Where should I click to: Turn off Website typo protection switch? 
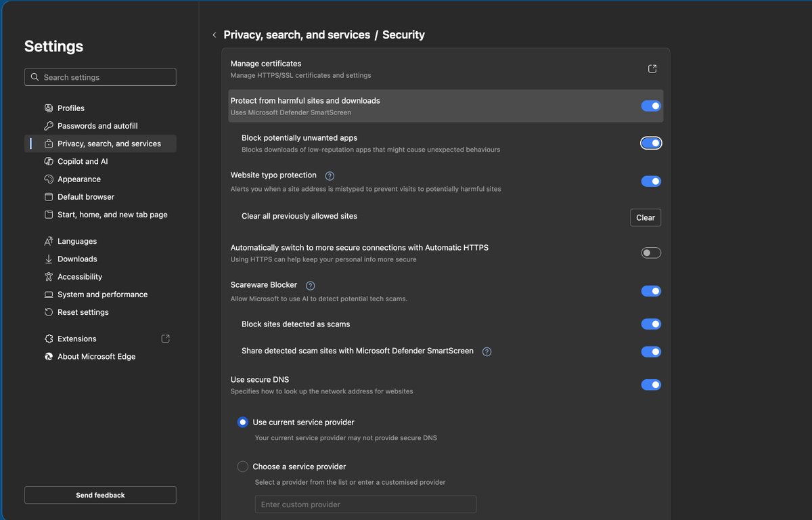[651, 181]
